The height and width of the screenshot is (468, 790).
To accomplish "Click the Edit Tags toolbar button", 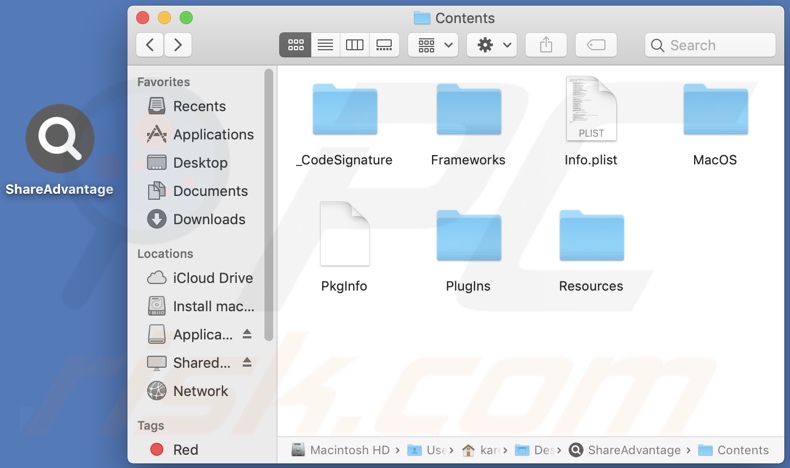I will (596, 45).
